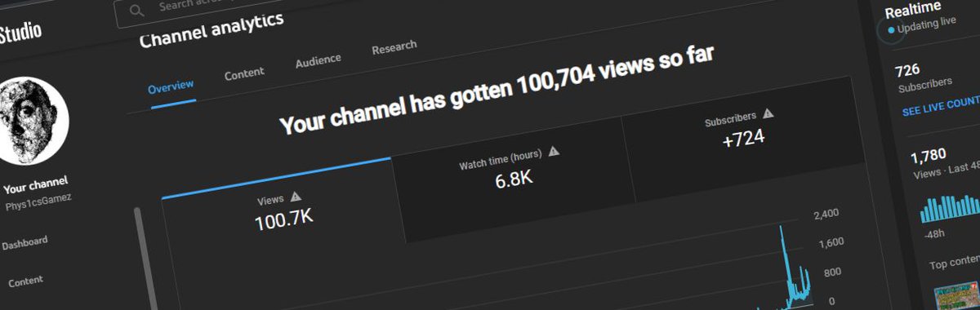Open the Audience tab
The height and width of the screenshot is (310, 980).
[x=318, y=60]
